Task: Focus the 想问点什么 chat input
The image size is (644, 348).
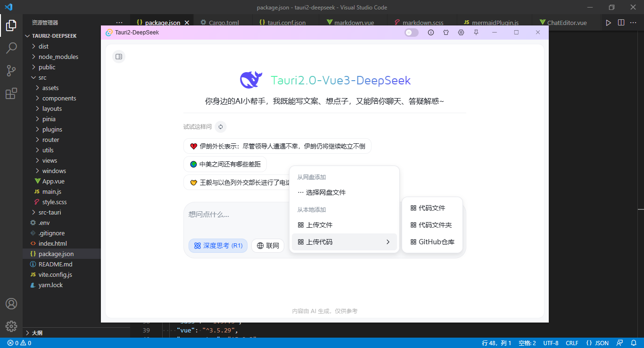Action: click(x=236, y=215)
